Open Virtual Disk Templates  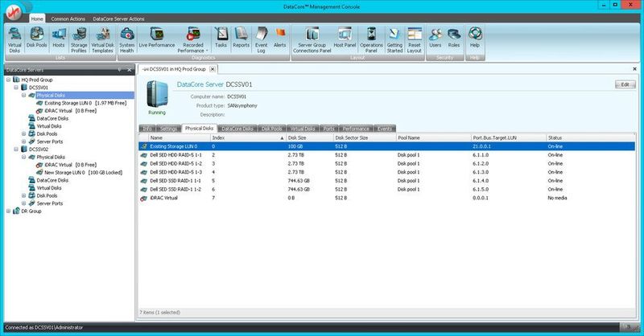102,40
